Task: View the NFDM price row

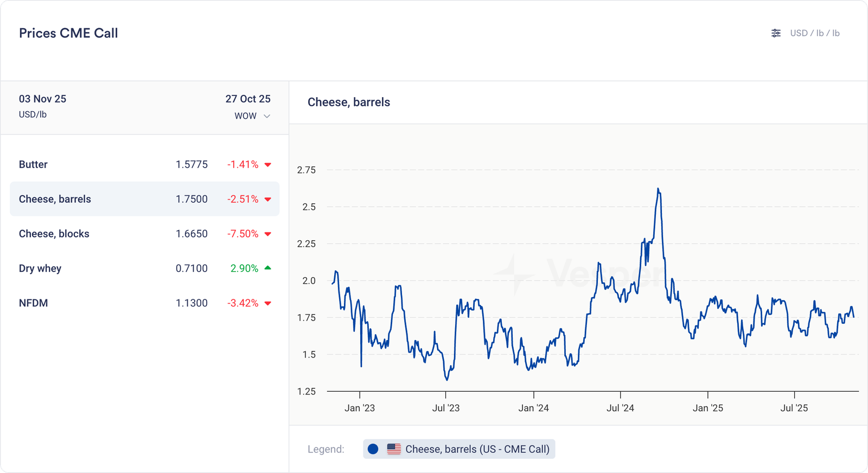Action: click(x=144, y=303)
